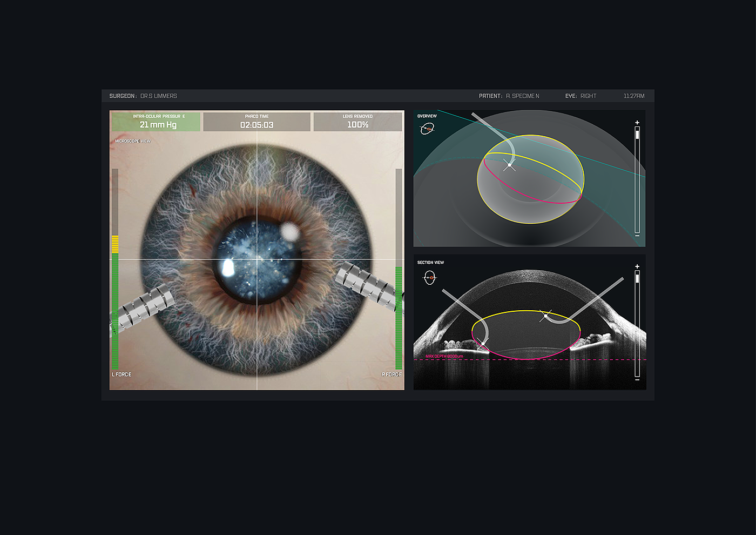Select the lower-left tool tip marker in Section View
756x535 pixels.
coord(483,344)
